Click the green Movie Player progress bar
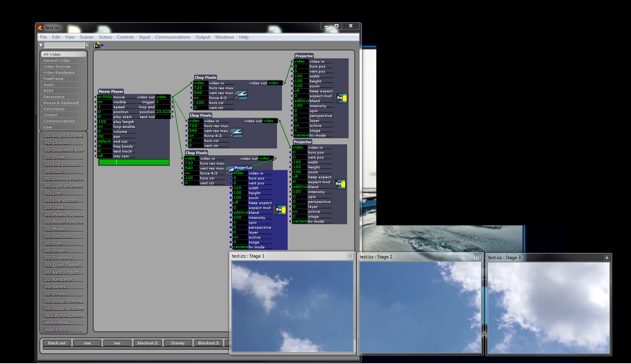Screen dimensions: 631x364 point(134,162)
